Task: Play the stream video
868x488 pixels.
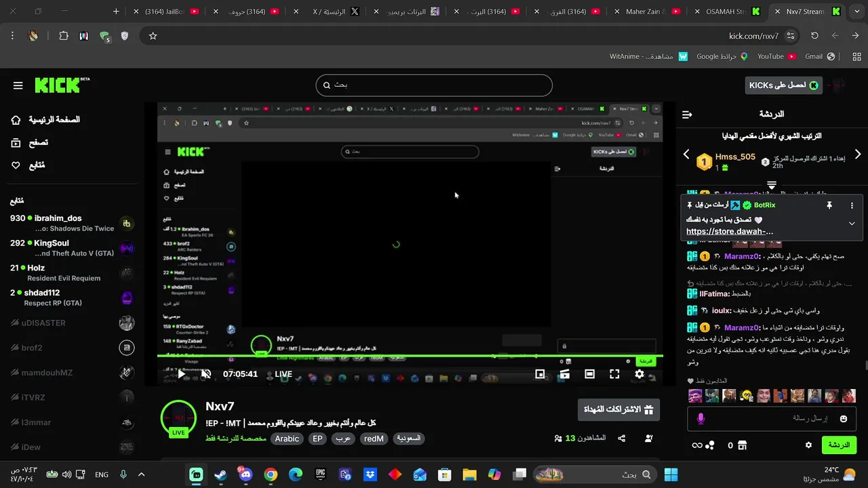Action: tap(181, 373)
